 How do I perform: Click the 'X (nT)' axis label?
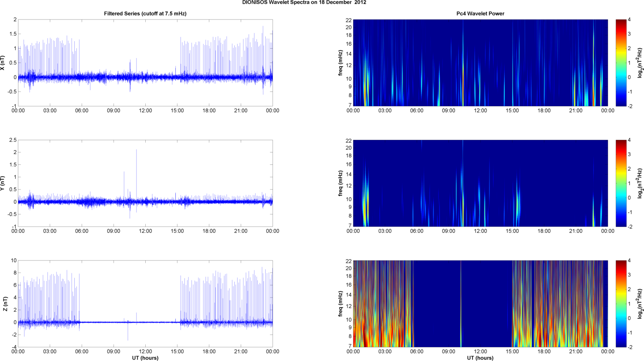[3, 63]
